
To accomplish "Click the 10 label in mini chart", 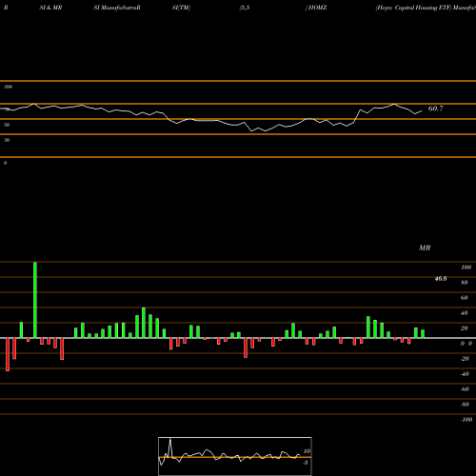I will click(x=307, y=451).
